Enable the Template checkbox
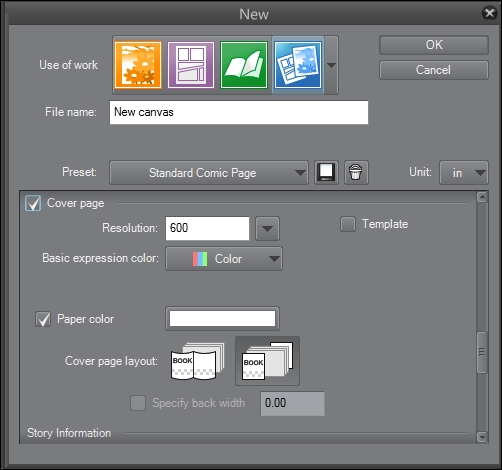 point(348,224)
